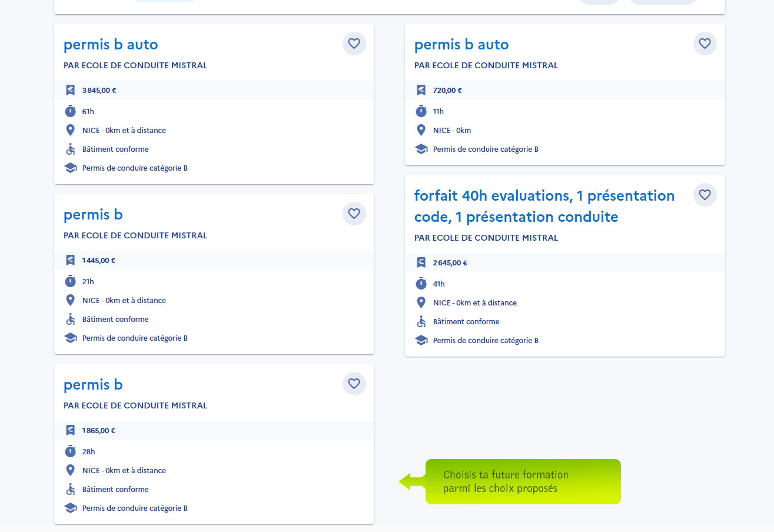Click PAR ECOLE DE CONDUITE MISTRAL in the 1 865,00 € card
The image size is (774, 532).
tap(135, 405)
